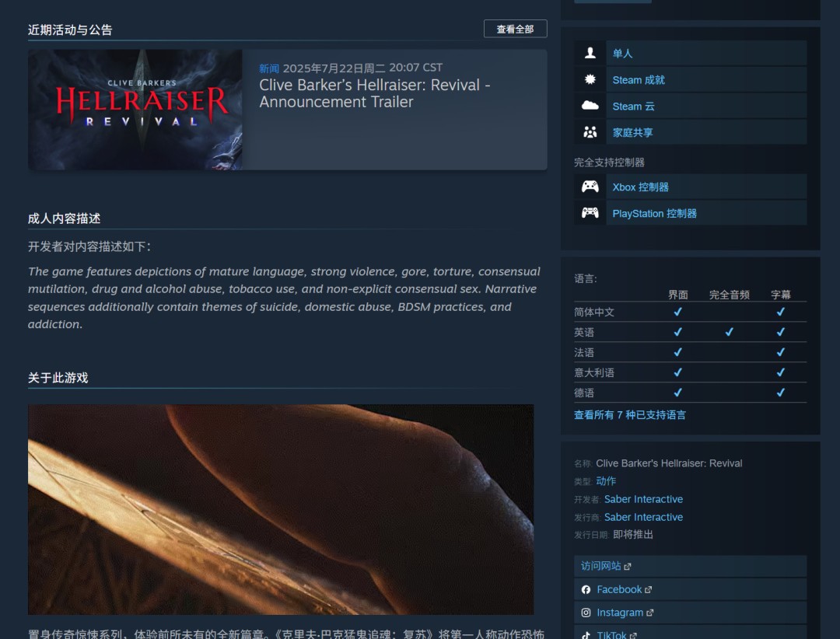Screen dimensions: 840x639
Task: Click the 英语 language row label
Action: (x=584, y=332)
